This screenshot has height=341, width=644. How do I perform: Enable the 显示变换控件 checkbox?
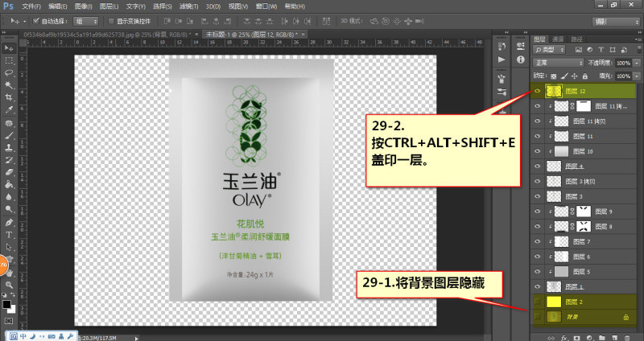point(111,21)
